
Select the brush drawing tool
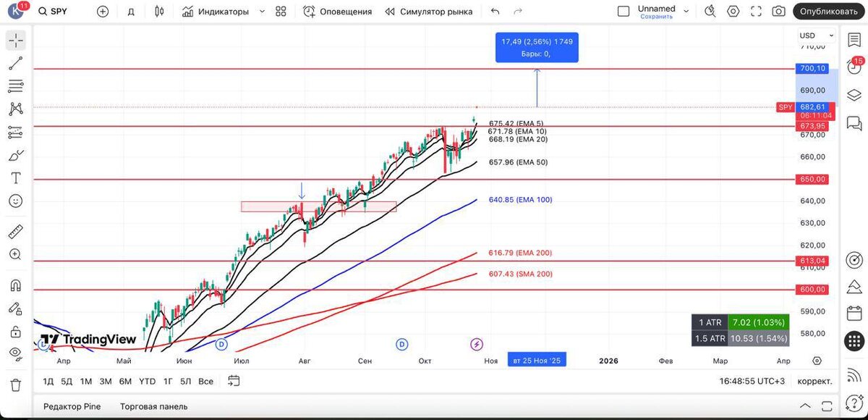point(16,155)
